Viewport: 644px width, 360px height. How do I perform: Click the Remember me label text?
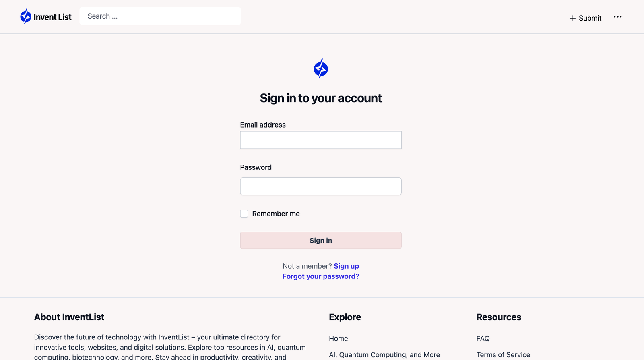276,214
